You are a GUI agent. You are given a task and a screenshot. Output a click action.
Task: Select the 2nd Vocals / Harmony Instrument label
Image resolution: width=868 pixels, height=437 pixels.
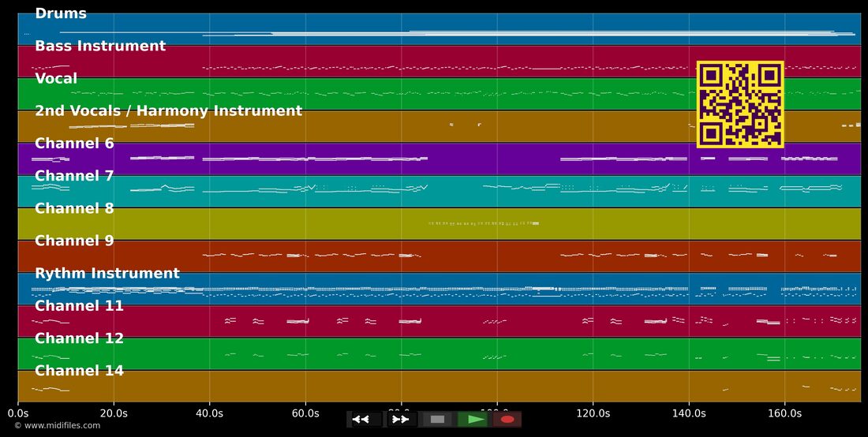point(168,110)
